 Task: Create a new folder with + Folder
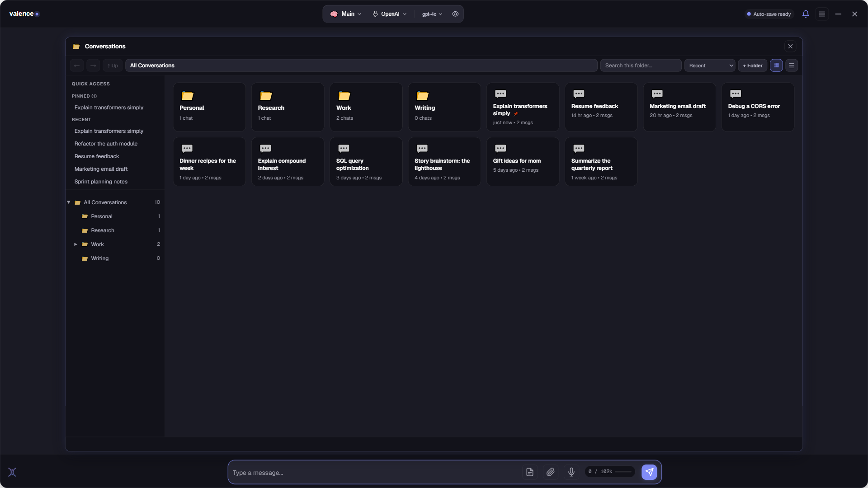[753, 66]
